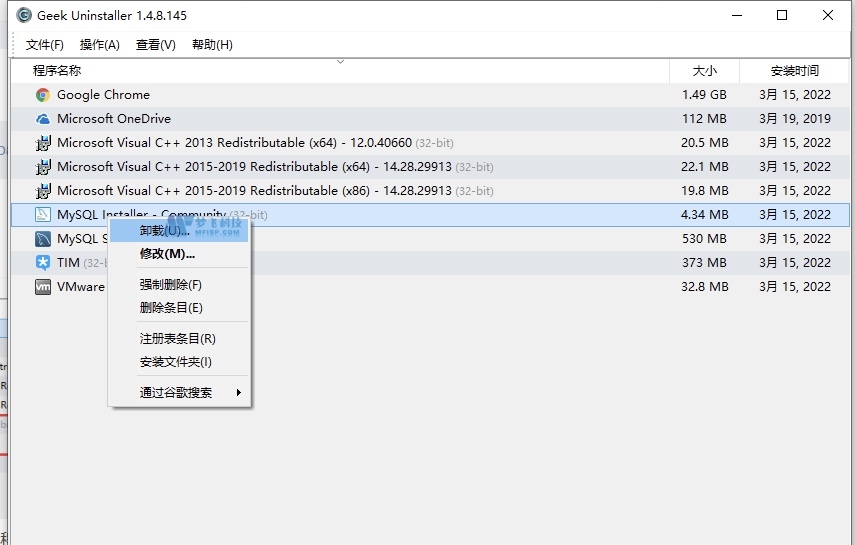Click the 1.49 GB size value

coord(704,95)
